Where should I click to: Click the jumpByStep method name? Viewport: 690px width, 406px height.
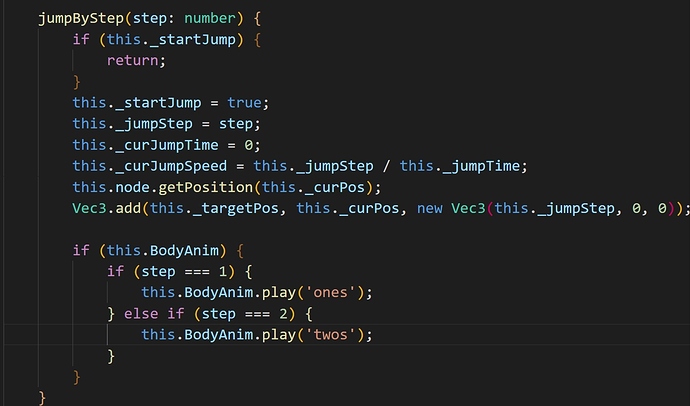tap(81, 18)
